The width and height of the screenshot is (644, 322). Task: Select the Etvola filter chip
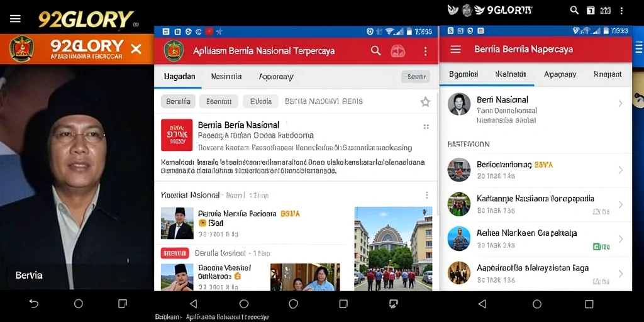click(x=260, y=101)
